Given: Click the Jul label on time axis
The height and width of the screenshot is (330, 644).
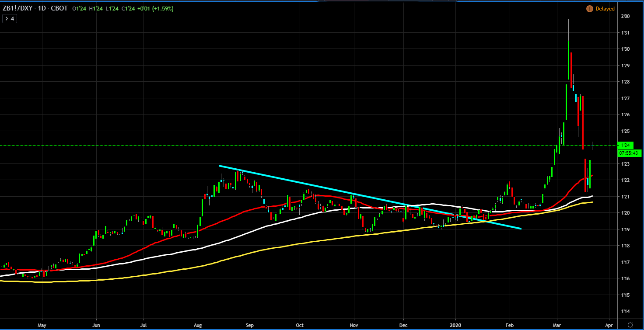Looking at the screenshot, I should click(x=143, y=325).
